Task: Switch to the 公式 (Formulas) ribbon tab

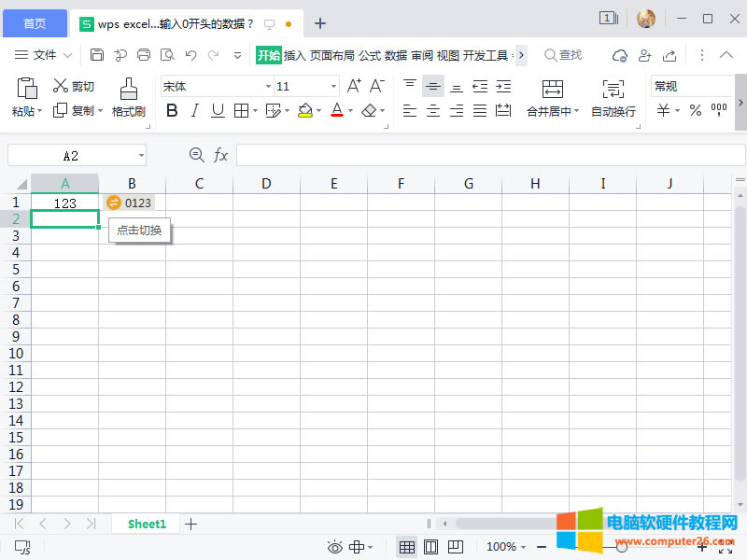Action: point(370,55)
